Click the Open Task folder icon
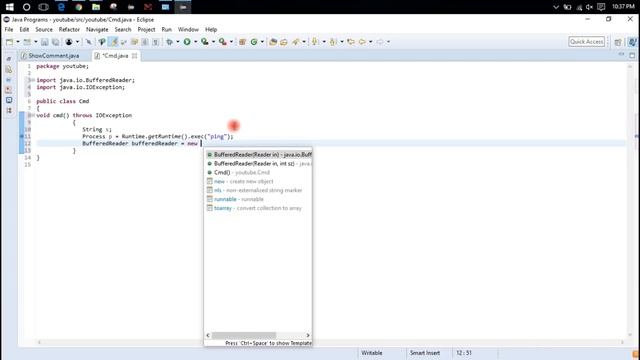This screenshot has height=360, width=640. click(284, 42)
